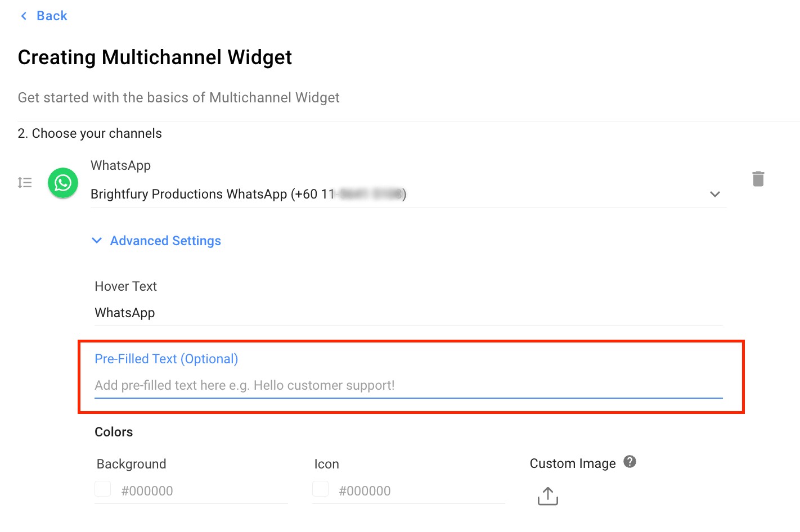Click the WhatsApp channel type label
Screen dimensions: 800x532
click(x=120, y=165)
